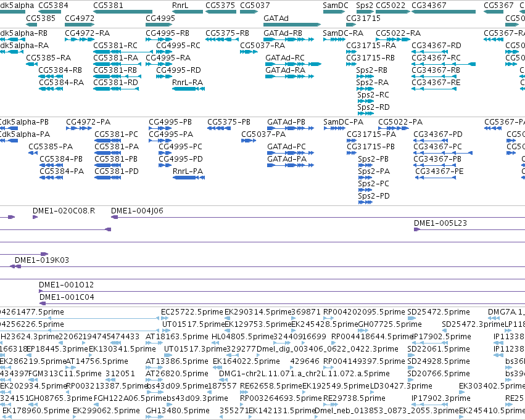Select transcript CG5385-RA
This screenshot has height=420, width=525.
pos(32,64)
